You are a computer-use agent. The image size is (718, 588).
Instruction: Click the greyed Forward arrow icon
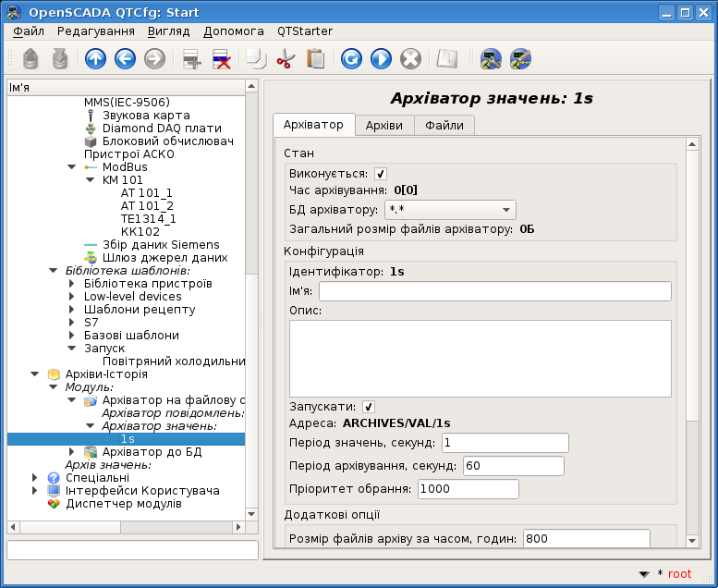click(154, 59)
